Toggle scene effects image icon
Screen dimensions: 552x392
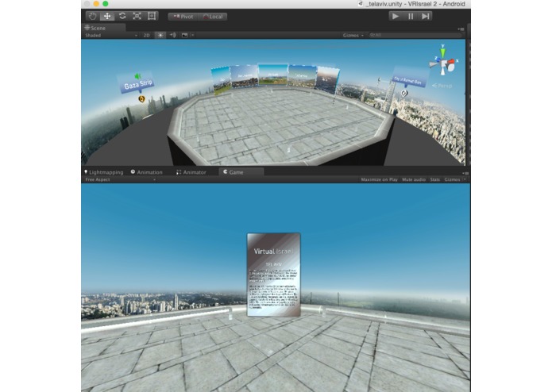click(x=184, y=35)
